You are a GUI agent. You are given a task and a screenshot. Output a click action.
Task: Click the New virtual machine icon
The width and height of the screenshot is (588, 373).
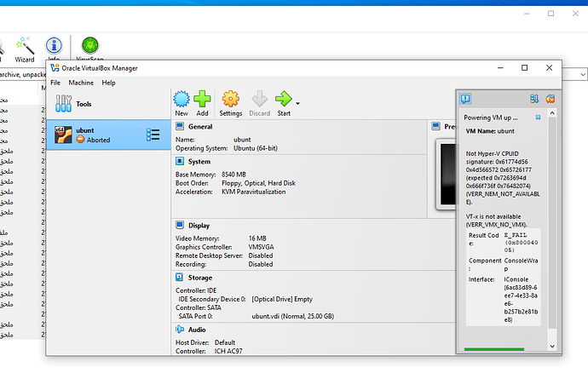click(x=182, y=100)
